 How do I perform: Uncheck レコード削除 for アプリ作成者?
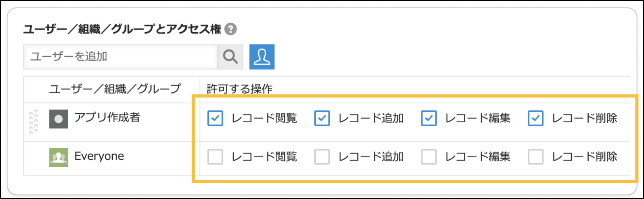pyautogui.click(x=536, y=118)
